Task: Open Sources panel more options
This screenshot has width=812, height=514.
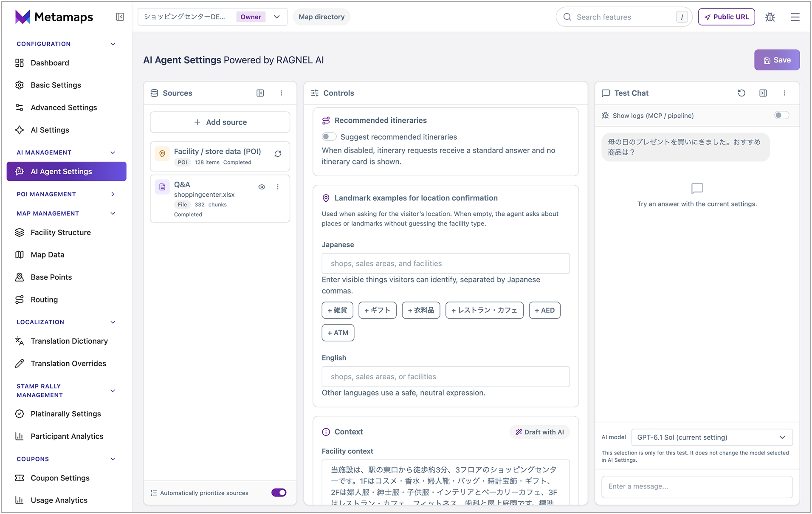Action: [282, 93]
